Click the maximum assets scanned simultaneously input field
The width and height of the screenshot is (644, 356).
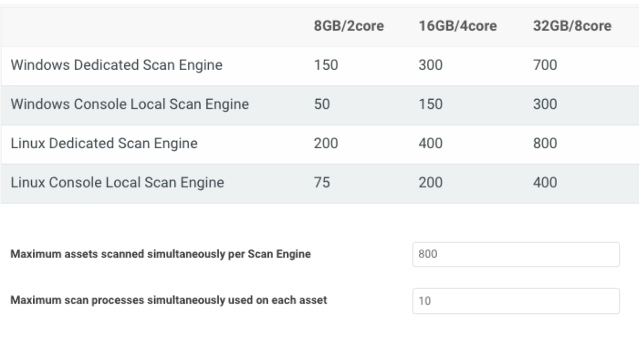(x=516, y=255)
